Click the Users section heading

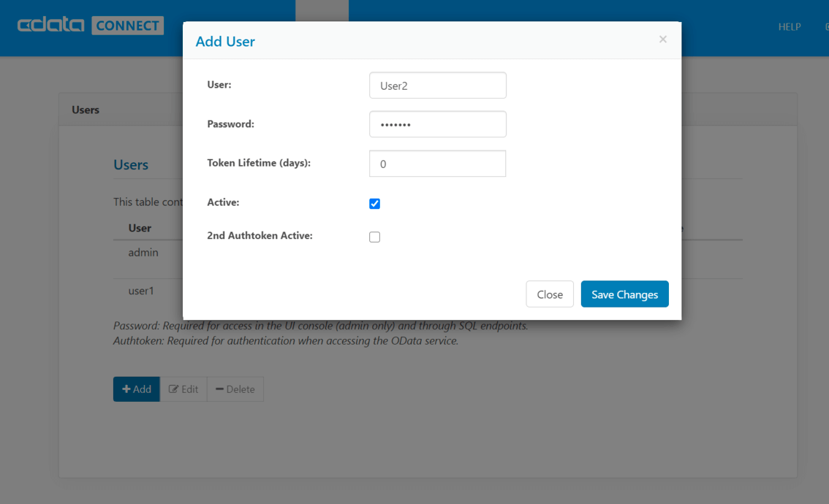pos(131,164)
